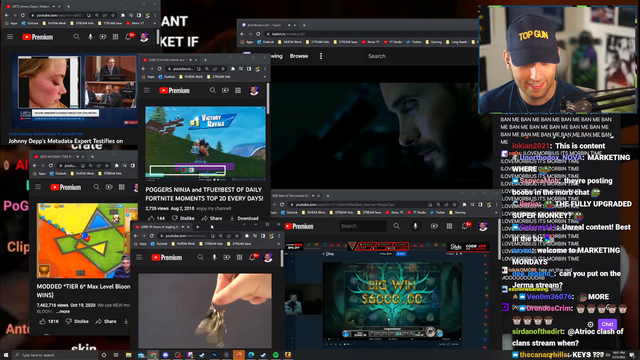This screenshot has width=640, height=360.
Task: Expand bookmarks overflow chevron in Fortnite window
Action: 265,77
